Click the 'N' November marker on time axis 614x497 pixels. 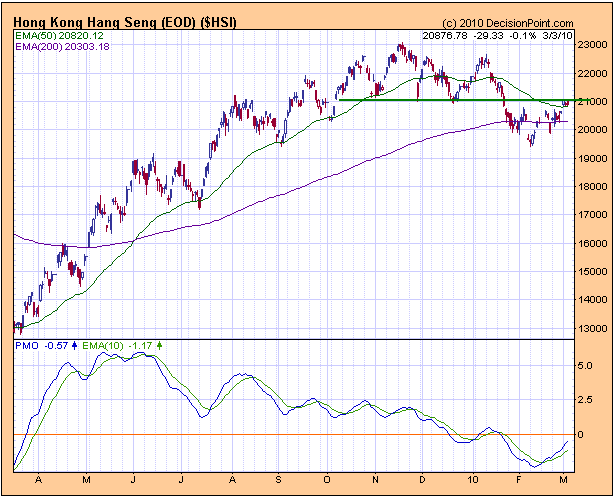[373, 479]
